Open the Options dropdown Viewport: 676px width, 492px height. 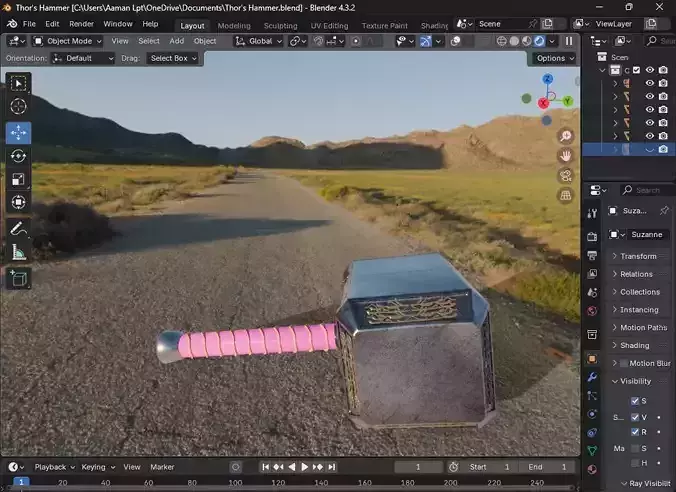555,58
